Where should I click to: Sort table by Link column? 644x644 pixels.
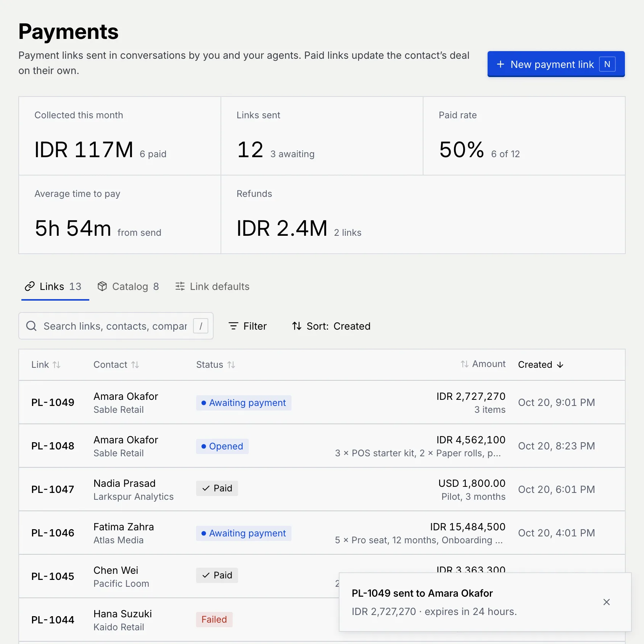click(46, 365)
